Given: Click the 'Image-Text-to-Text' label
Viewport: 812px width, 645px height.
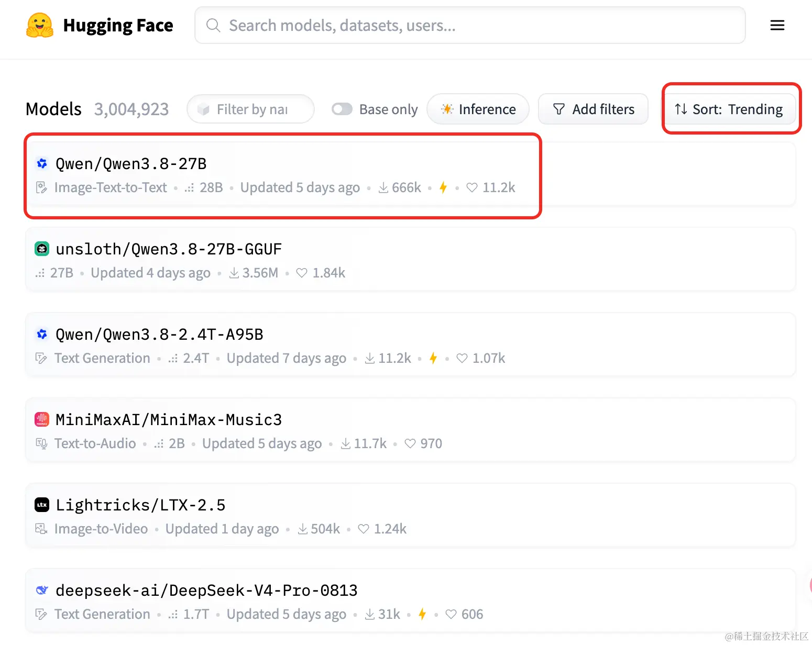Looking at the screenshot, I should [x=111, y=187].
